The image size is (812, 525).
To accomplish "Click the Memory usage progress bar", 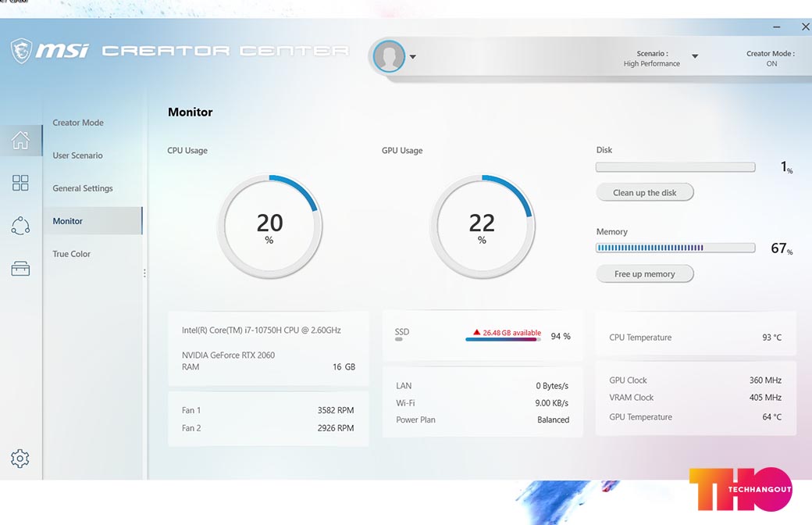I will coord(675,248).
